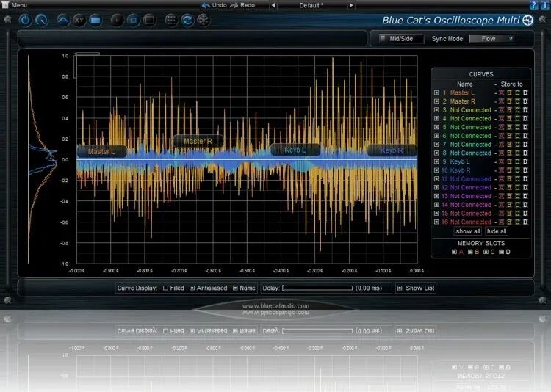Click the Keyb R label on the graph
Screen dimensions: 551x392
pos(392,150)
